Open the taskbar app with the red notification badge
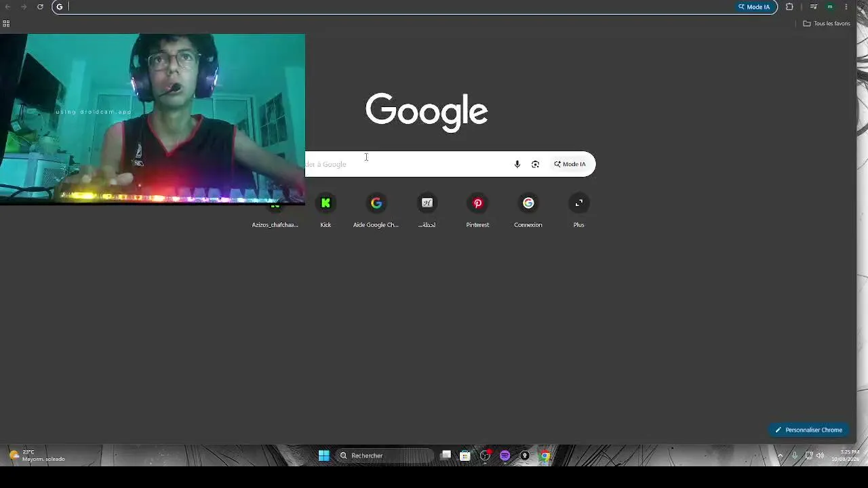The image size is (868, 488). click(486, 455)
